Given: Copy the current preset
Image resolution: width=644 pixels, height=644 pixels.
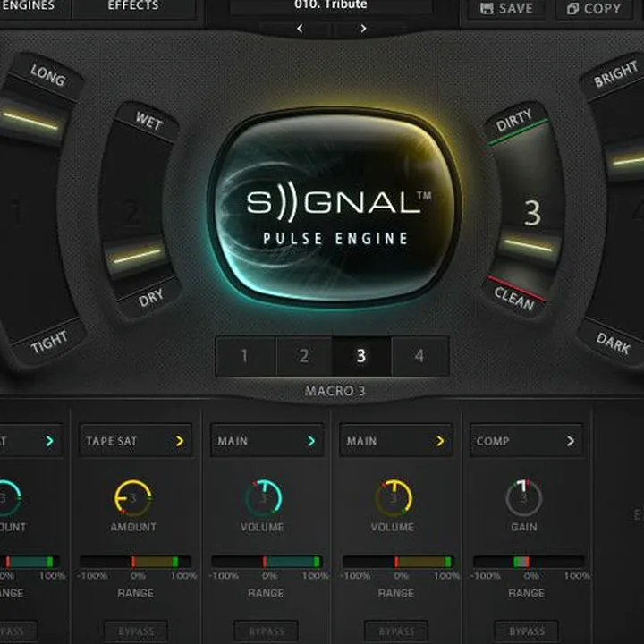Looking at the screenshot, I should coord(594,9).
